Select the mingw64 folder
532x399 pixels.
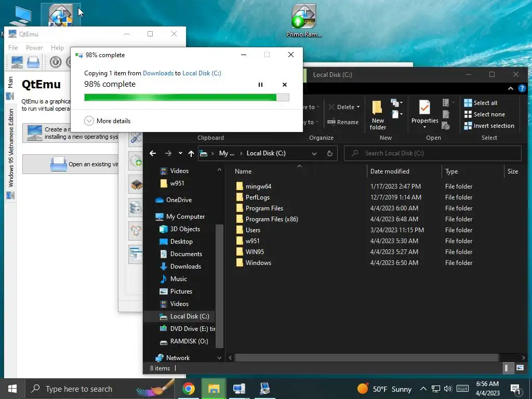coord(258,187)
